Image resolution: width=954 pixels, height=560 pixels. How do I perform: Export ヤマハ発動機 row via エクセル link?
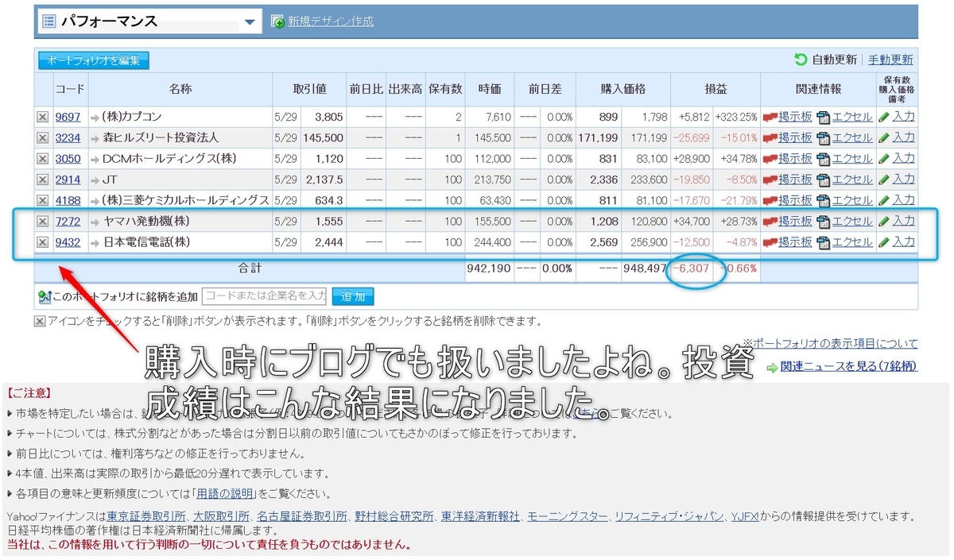(852, 221)
